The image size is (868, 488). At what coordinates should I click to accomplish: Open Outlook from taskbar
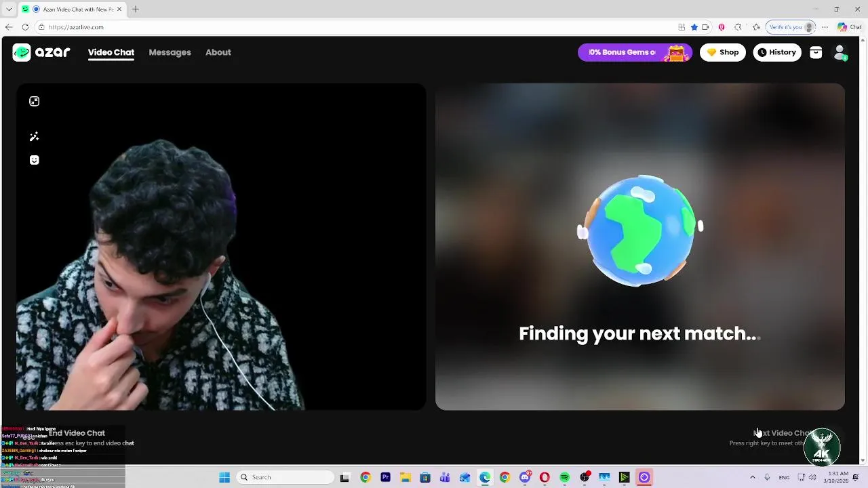pos(465,477)
